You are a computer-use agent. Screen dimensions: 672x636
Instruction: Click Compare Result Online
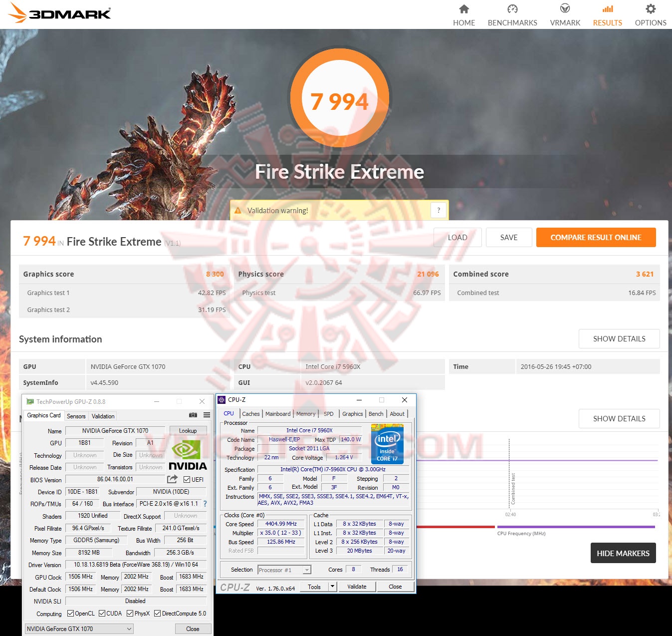pyautogui.click(x=596, y=238)
